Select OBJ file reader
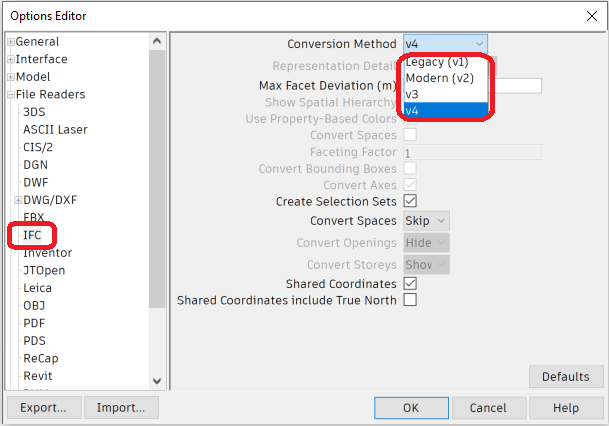609x426 pixels. 34,306
